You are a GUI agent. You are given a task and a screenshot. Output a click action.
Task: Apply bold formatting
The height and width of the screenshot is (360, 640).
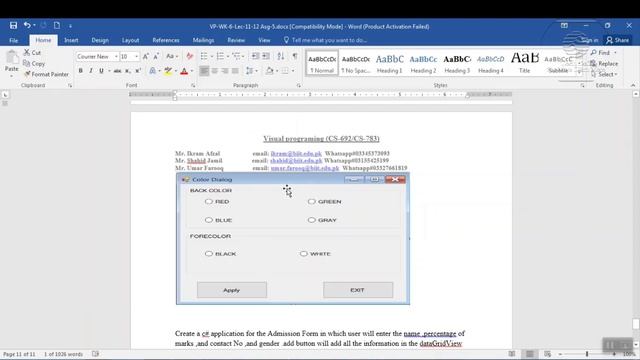80,71
